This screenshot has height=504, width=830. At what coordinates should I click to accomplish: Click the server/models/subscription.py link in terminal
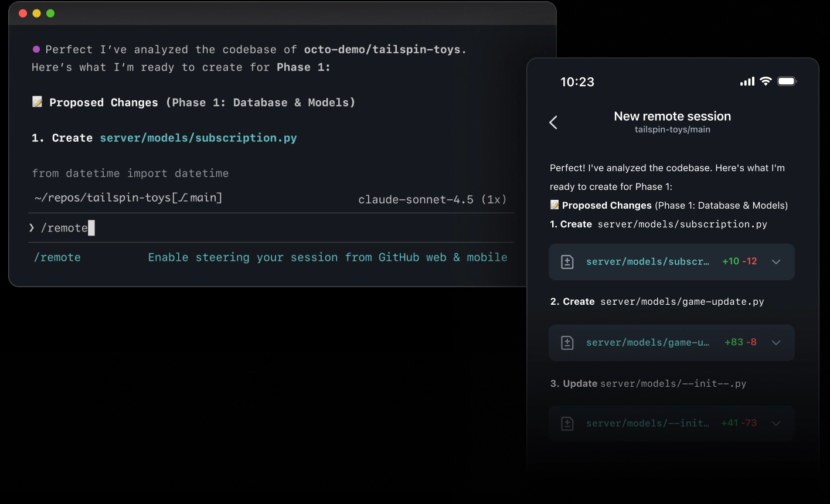pos(198,138)
